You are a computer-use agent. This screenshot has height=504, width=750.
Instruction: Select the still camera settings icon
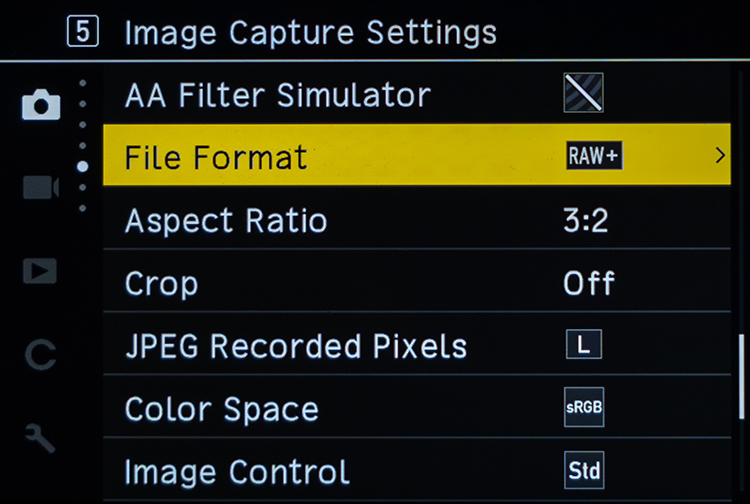pyautogui.click(x=41, y=105)
